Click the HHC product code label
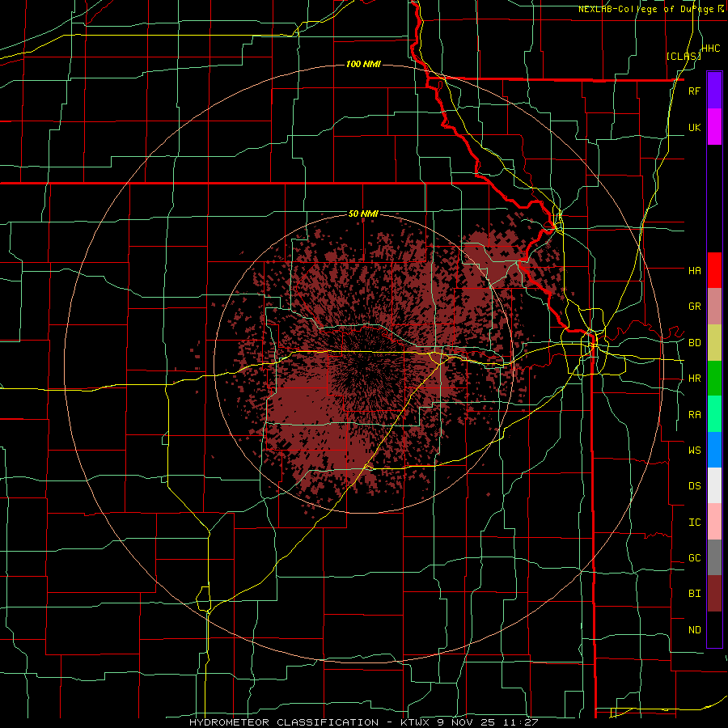This screenshot has width=728, height=728. tap(711, 49)
